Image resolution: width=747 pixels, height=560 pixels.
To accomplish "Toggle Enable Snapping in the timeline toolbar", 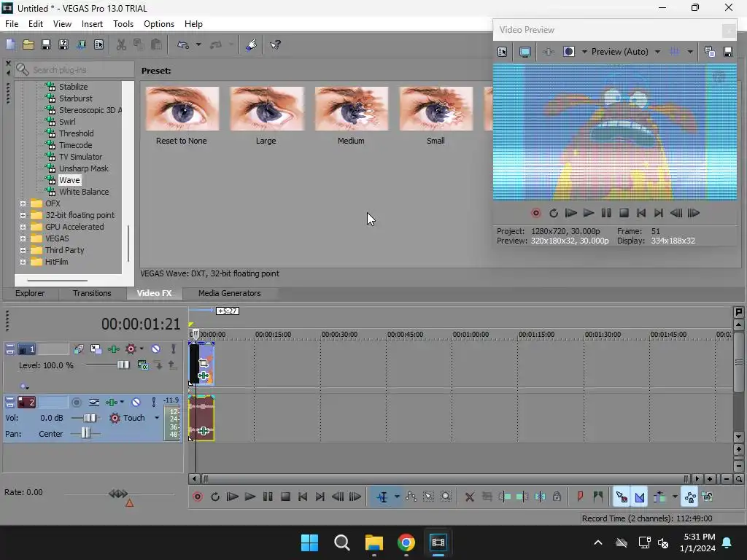I will [622, 497].
